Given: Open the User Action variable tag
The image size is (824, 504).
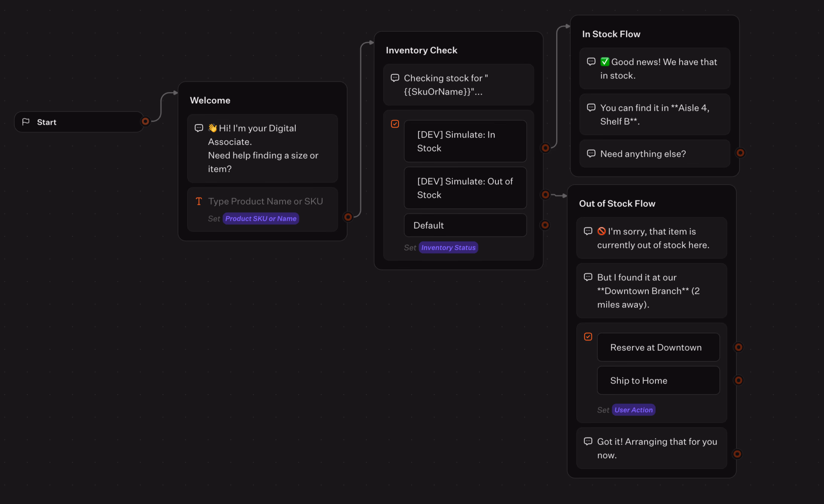Looking at the screenshot, I should (633, 410).
